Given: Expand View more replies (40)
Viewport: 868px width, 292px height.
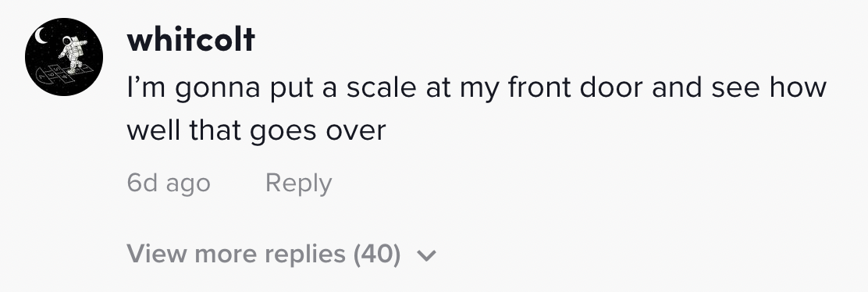Looking at the screenshot, I should tap(281, 254).
